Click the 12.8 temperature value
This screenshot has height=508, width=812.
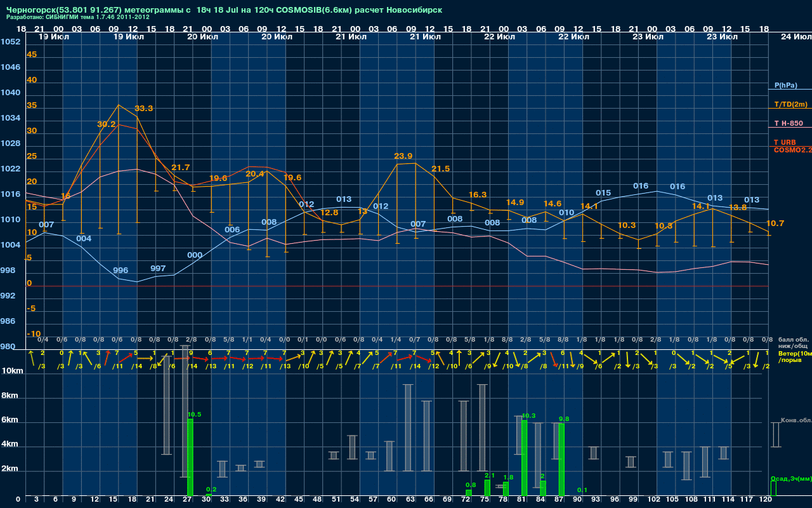click(329, 213)
